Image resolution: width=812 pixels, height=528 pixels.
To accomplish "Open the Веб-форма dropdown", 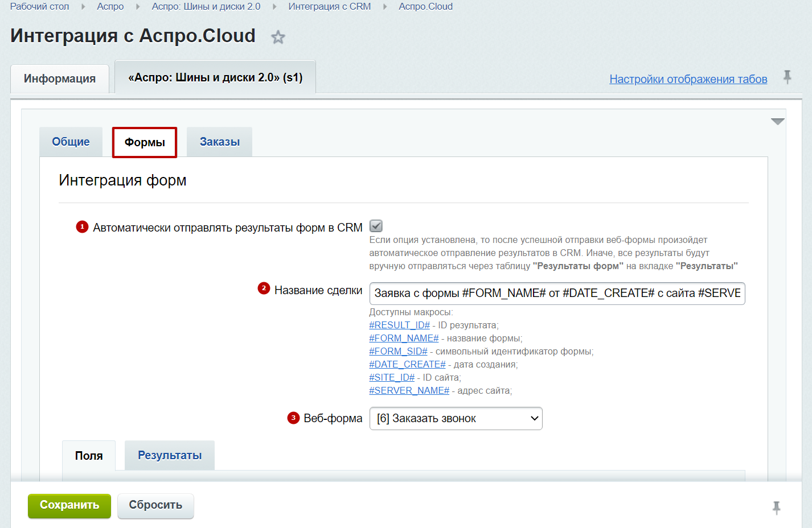I will click(456, 418).
